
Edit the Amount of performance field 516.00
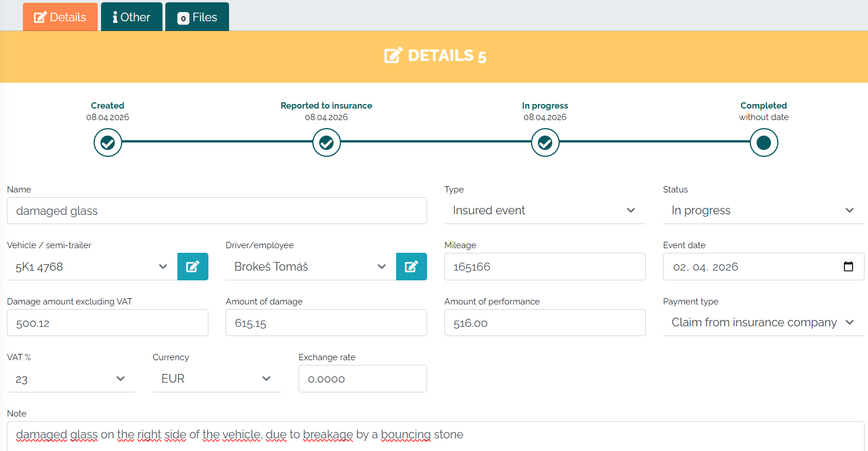coord(545,323)
